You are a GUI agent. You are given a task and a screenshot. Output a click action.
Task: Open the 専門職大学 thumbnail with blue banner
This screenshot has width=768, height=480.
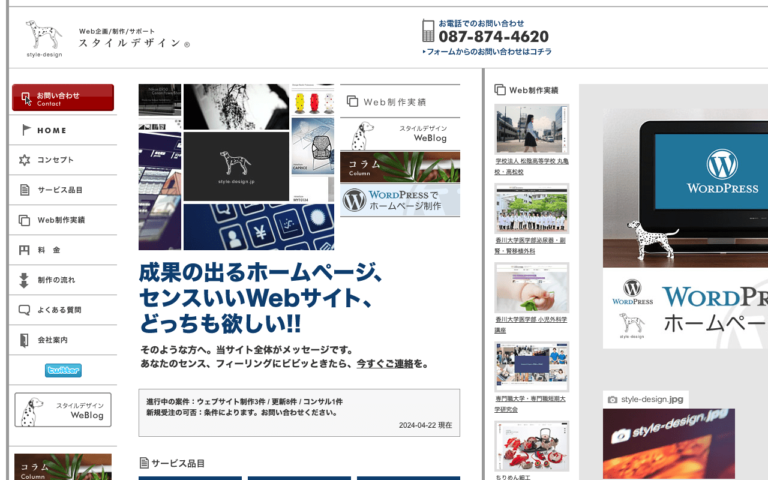531,366
